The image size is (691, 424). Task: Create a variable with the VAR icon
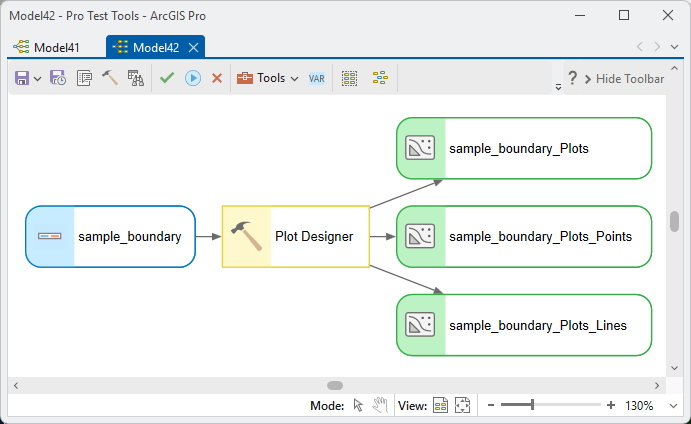[316, 78]
